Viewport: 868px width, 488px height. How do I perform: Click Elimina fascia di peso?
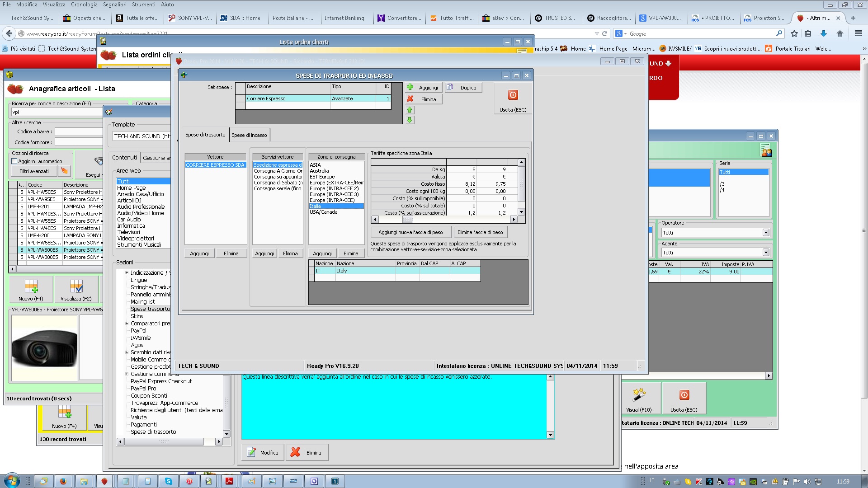point(480,232)
